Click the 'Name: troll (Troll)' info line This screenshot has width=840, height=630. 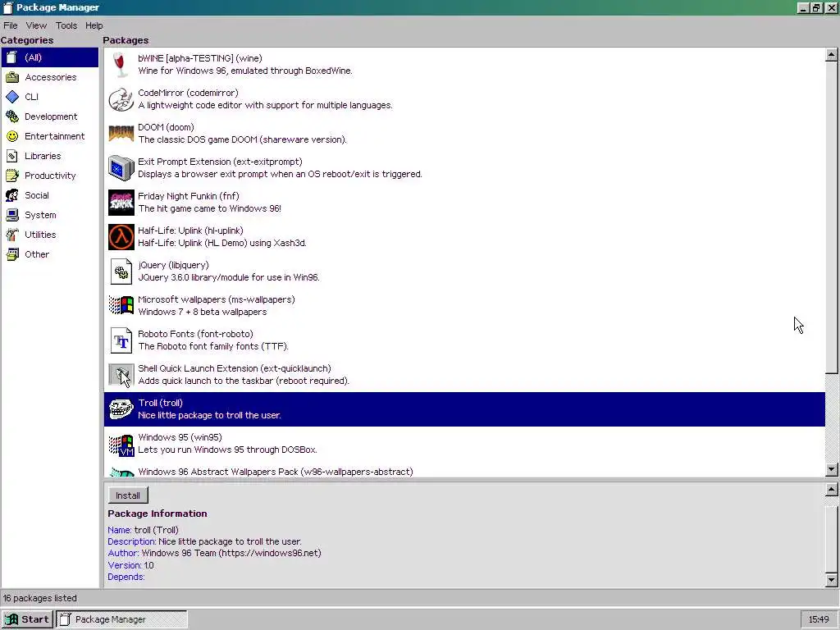coord(143,531)
